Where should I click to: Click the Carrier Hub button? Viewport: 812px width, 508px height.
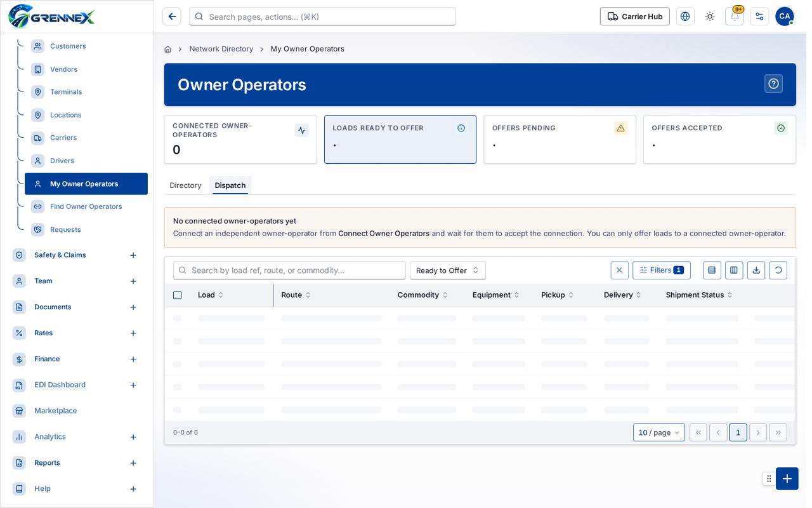[634, 17]
